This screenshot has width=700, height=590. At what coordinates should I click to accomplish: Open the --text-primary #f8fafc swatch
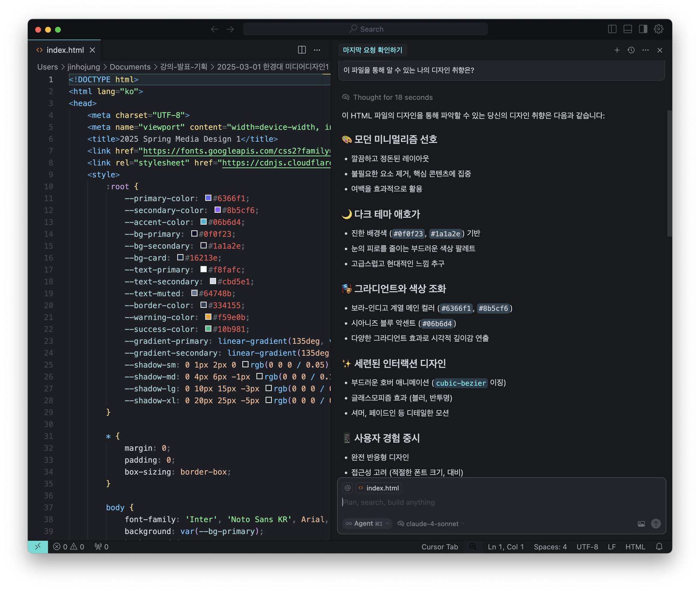click(203, 269)
